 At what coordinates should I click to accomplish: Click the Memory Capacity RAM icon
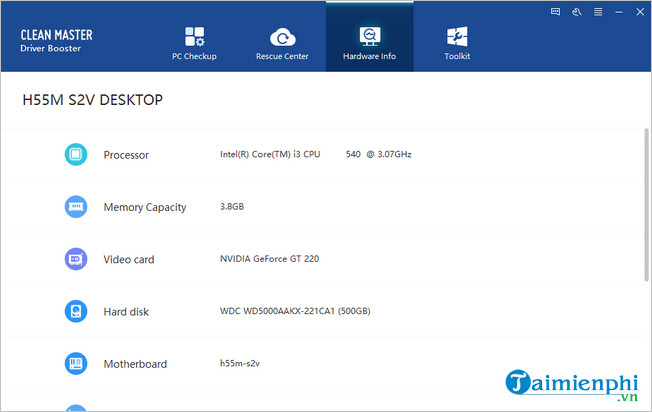[x=75, y=207]
